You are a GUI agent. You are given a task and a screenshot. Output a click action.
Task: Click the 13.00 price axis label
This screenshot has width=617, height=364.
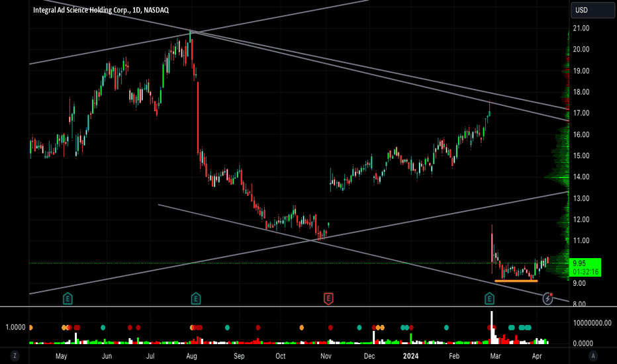pyautogui.click(x=581, y=199)
